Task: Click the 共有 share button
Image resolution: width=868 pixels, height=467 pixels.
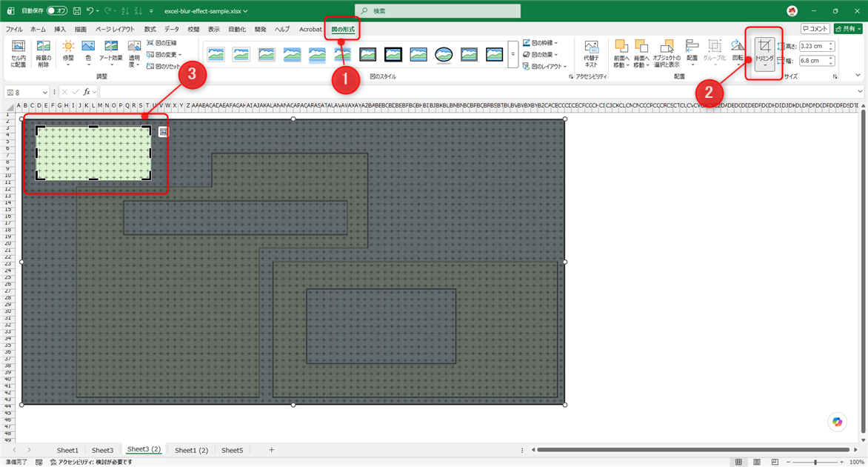Action: coord(848,29)
